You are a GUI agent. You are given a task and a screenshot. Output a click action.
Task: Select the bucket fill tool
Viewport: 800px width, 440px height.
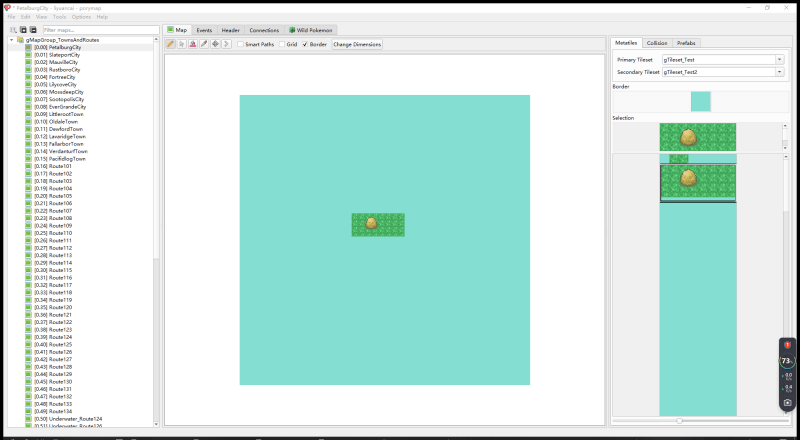pos(193,44)
